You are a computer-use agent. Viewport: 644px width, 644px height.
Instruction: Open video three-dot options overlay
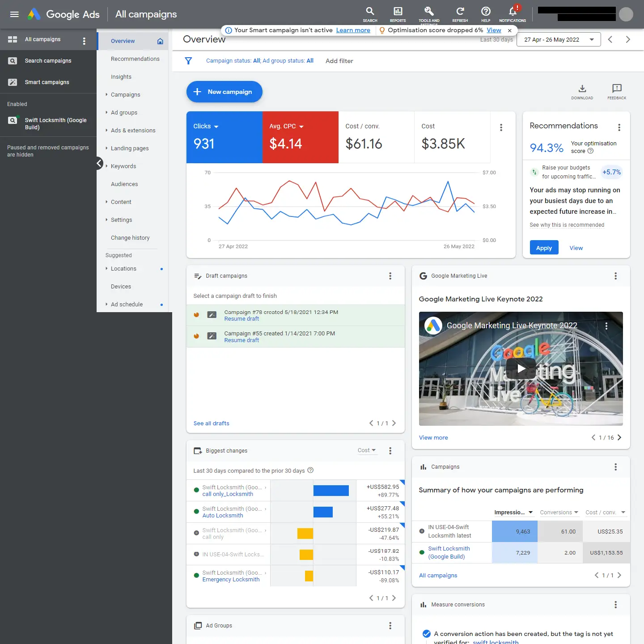click(606, 326)
